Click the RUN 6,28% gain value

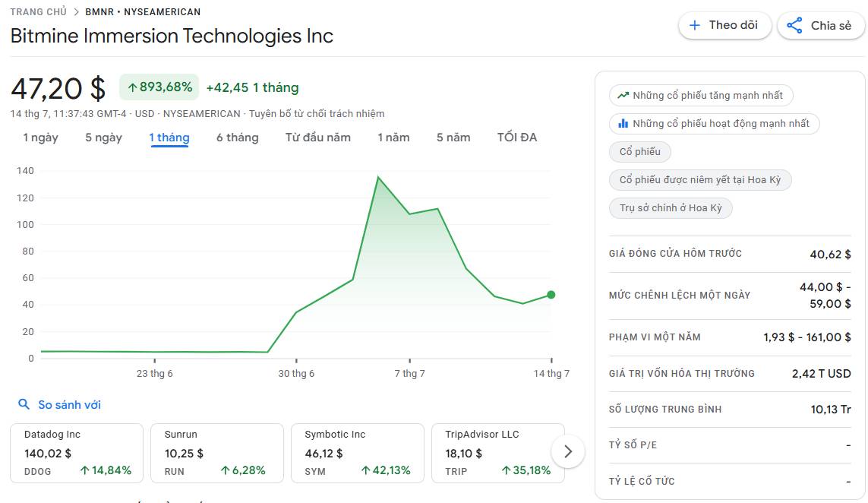coord(243,470)
